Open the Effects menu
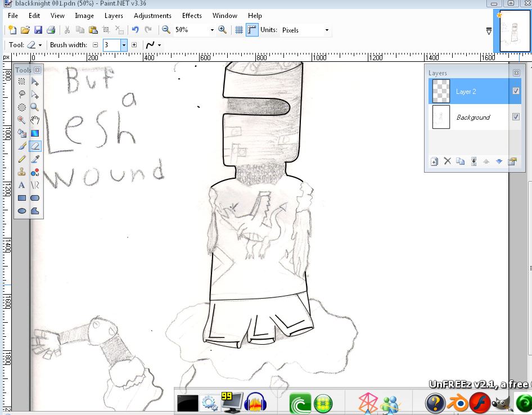 [192, 16]
